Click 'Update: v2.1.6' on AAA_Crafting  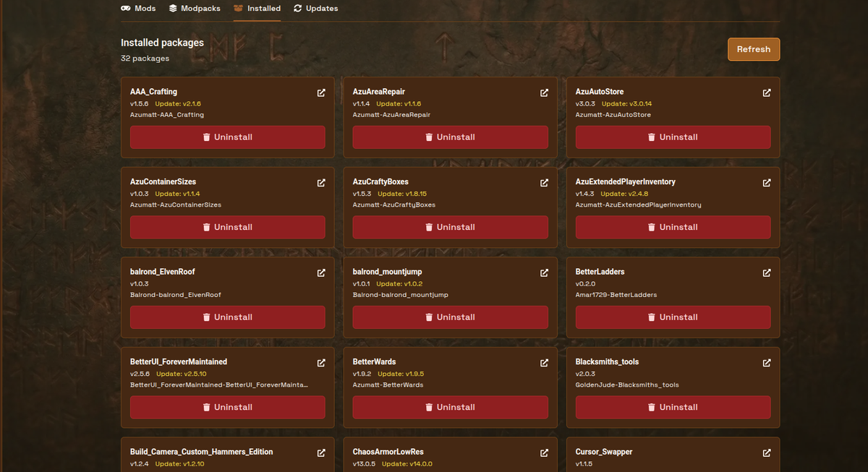pyautogui.click(x=178, y=104)
